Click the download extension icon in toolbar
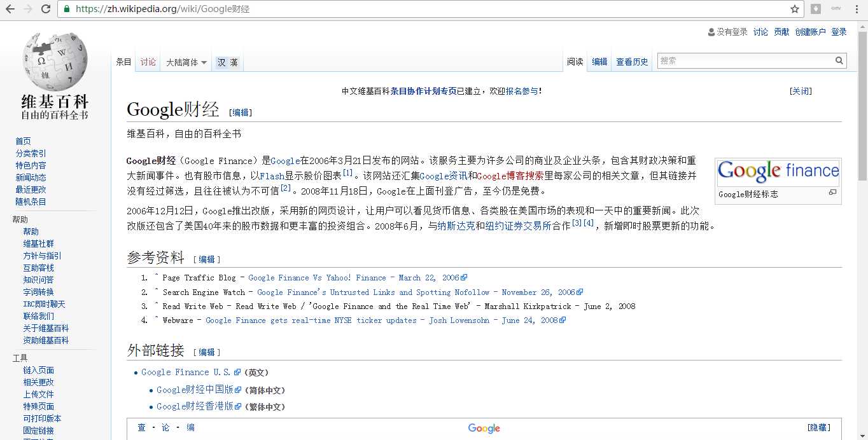Image resolution: width=868 pixels, height=440 pixels. [816, 9]
